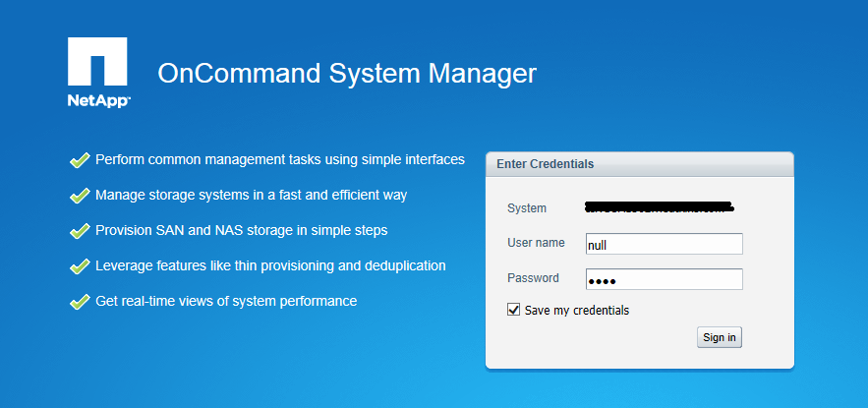The height and width of the screenshot is (408, 868).
Task: Click the checkmark beside "Manage storage systems"
Action: pyautogui.click(x=80, y=196)
